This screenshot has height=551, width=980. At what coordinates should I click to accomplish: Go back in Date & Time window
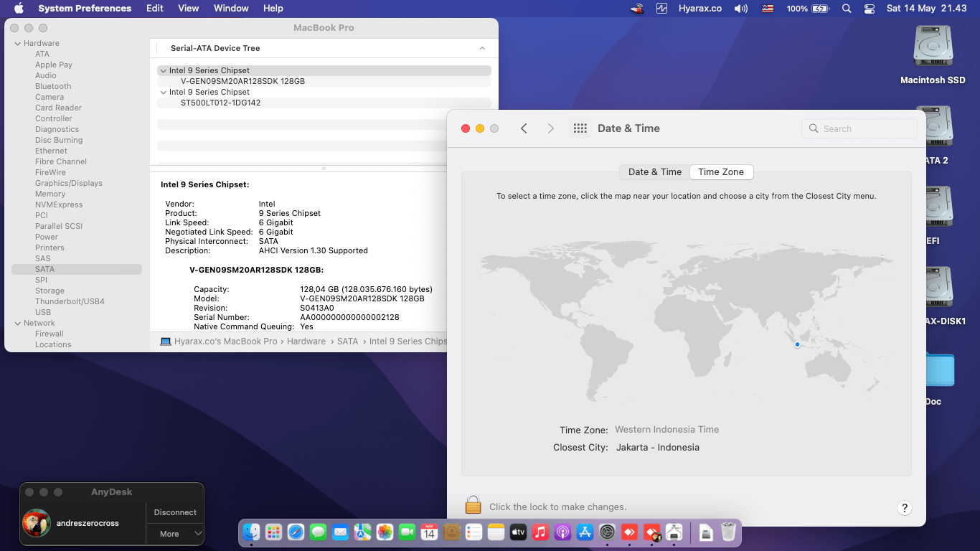524,128
